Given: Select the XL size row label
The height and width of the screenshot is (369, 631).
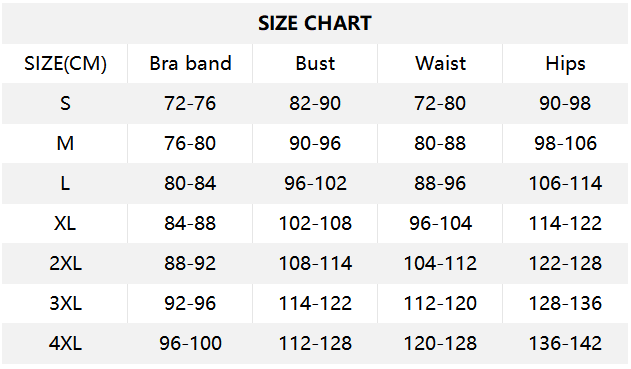Looking at the screenshot, I should [x=65, y=223].
